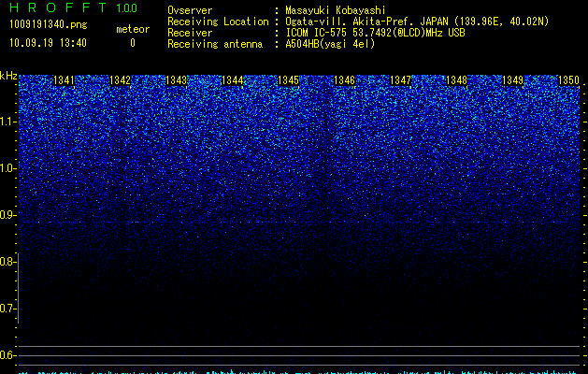This screenshot has height=374, width=588.
Task: Click the 0.8 kHz axis label
Action: 7,262
